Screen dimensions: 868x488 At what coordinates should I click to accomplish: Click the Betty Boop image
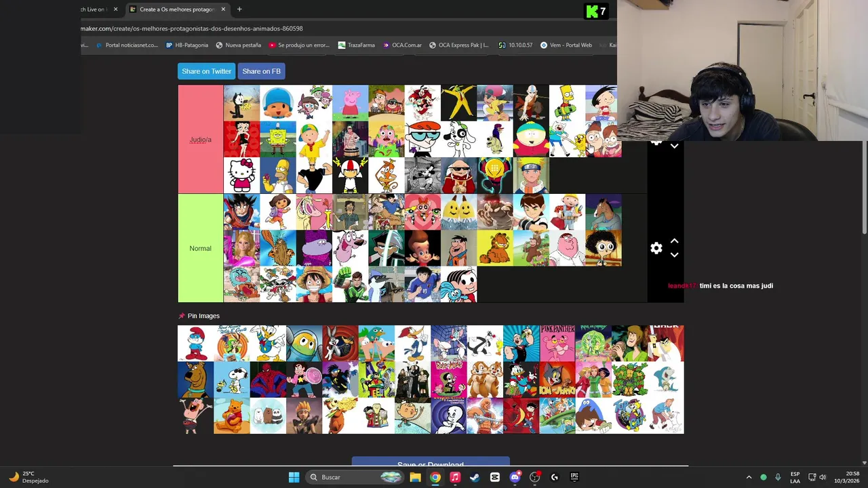pyautogui.click(x=241, y=140)
